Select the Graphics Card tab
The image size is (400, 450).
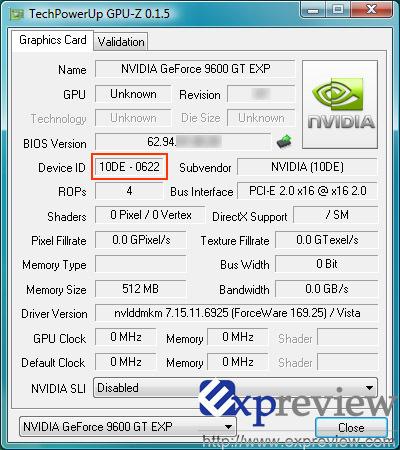pyautogui.click(x=53, y=40)
